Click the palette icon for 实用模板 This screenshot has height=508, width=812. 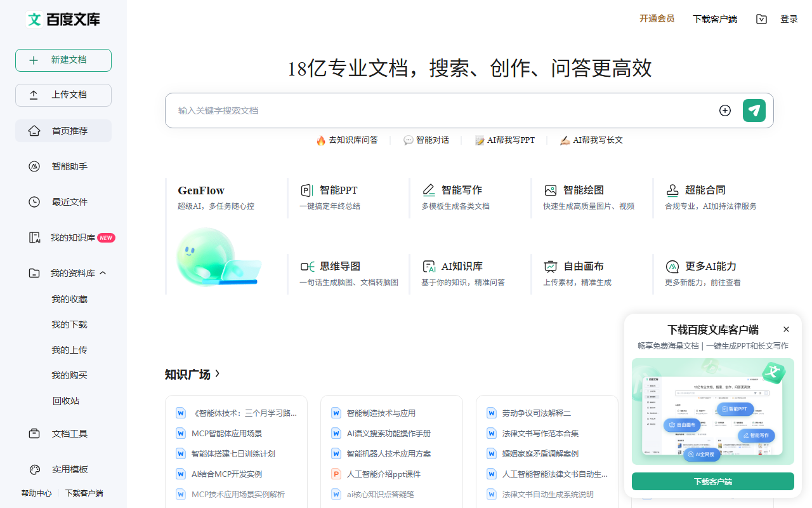point(34,469)
